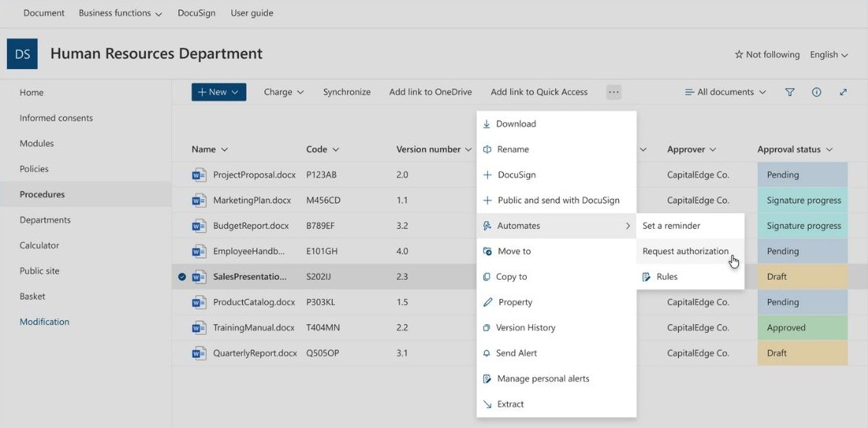868x428 pixels.
Task: Select Request authorization from submenu
Action: point(685,251)
